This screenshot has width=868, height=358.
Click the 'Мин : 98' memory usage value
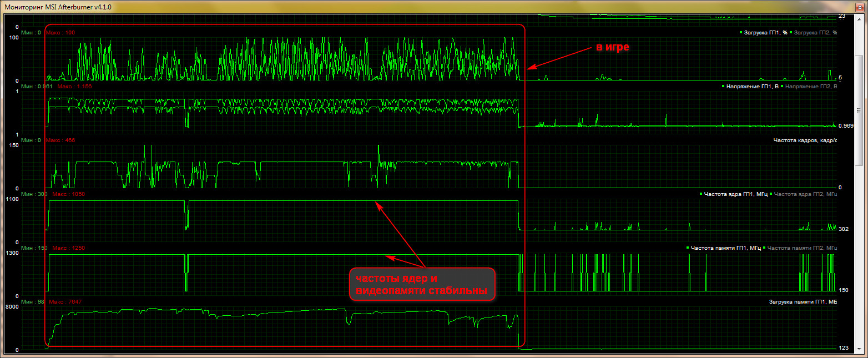(32, 302)
